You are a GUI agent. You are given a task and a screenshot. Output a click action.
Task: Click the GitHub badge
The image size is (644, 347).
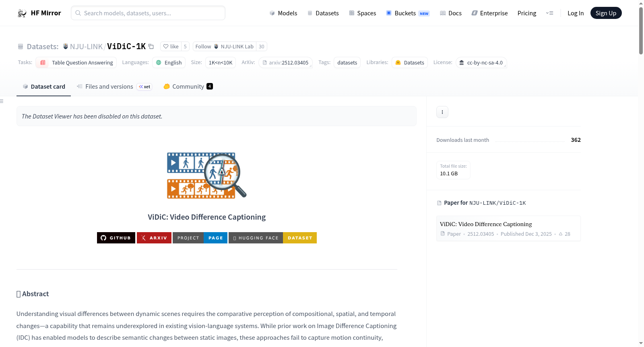[116, 238]
